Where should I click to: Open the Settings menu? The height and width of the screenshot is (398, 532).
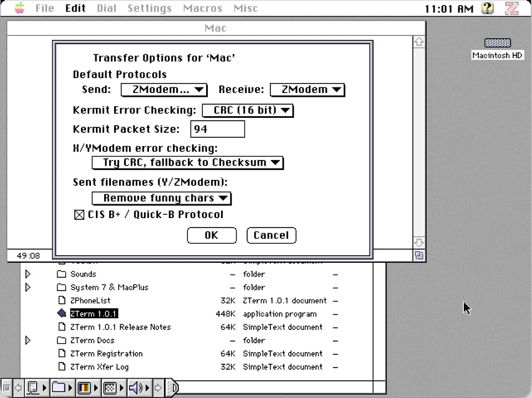pos(149,8)
